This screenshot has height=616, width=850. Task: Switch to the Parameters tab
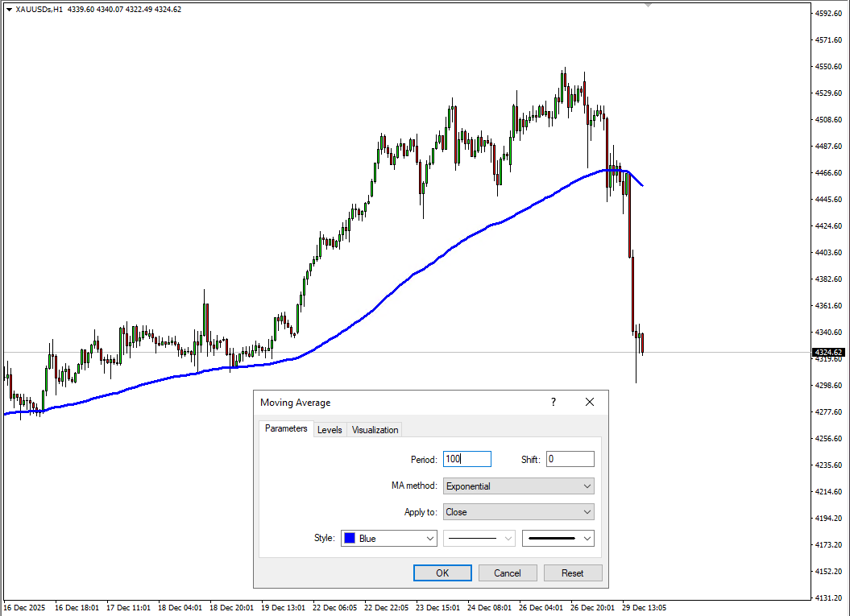(286, 429)
